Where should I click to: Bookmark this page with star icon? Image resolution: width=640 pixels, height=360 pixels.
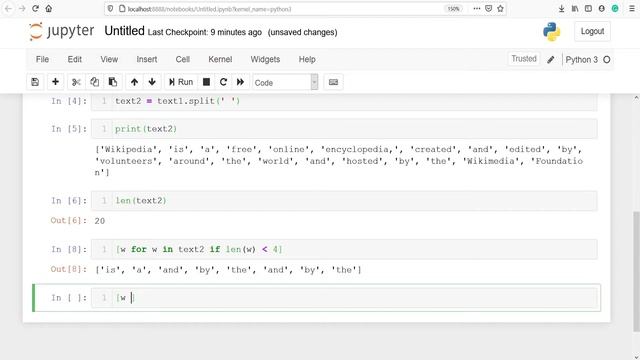[500, 9]
